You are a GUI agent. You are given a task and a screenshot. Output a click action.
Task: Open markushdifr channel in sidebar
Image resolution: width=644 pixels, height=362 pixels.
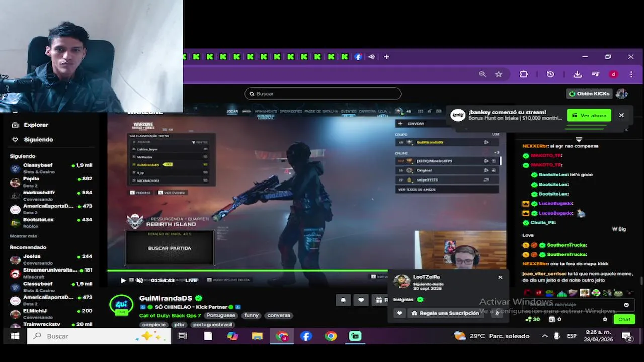point(50,195)
